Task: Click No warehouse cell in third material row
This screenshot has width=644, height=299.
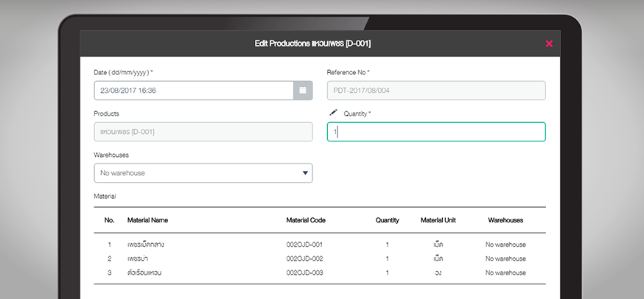Action: click(x=505, y=272)
